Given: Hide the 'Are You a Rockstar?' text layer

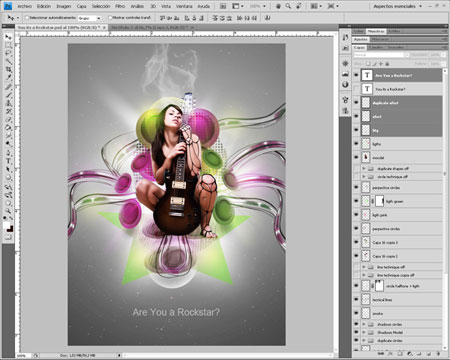Looking at the screenshot, I should coord(356,75).
